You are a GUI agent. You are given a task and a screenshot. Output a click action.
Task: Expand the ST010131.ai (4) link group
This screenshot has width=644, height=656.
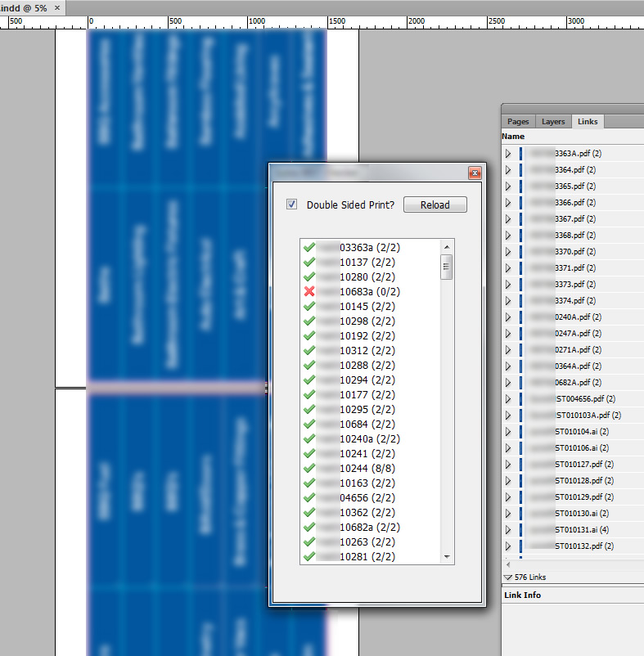click(x=508, y=529)
